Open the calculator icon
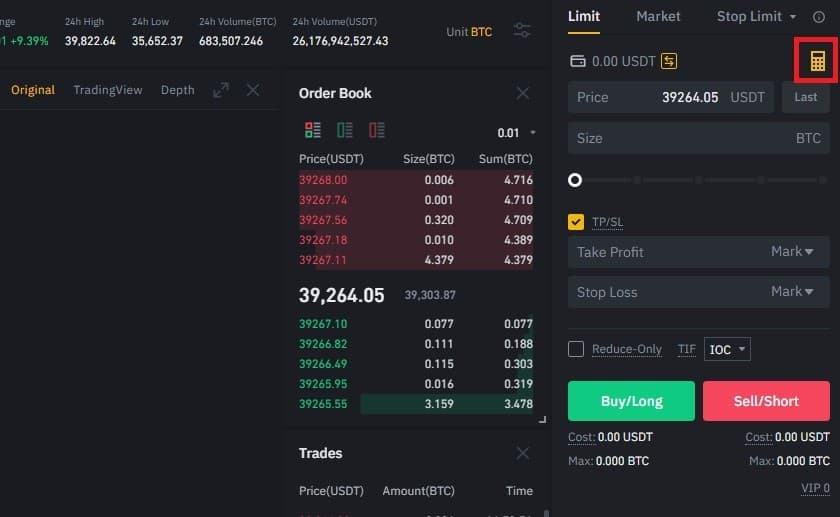Screen dimensions: 840x517 817,61
